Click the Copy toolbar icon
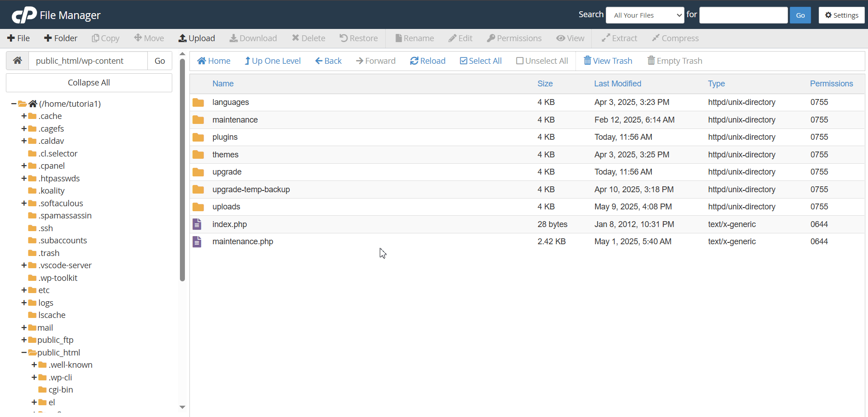The width and height of the screenshot is (868, 417). [x=95, y=38]
